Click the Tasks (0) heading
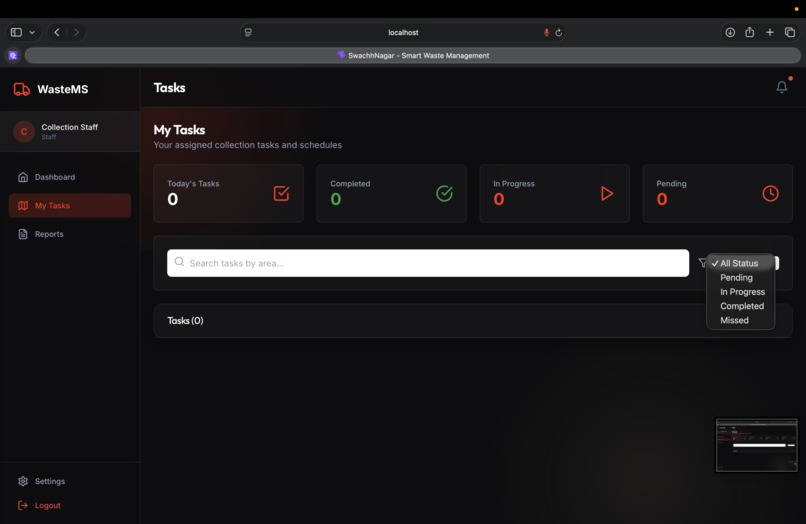This screenshot has width=806, height=524. [185, 320]
